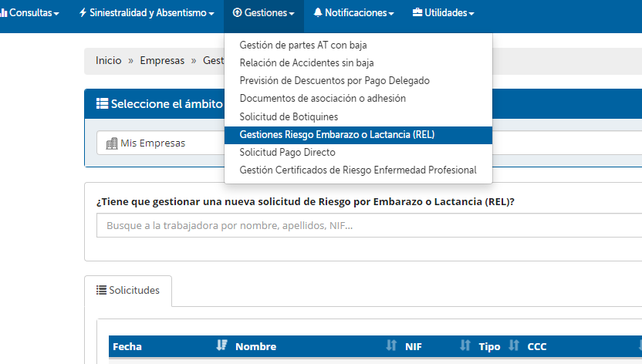The width and height of the screenshot is (642, 364).
Task: Sort table by Fecha sort icon
Action: point(222,346)
